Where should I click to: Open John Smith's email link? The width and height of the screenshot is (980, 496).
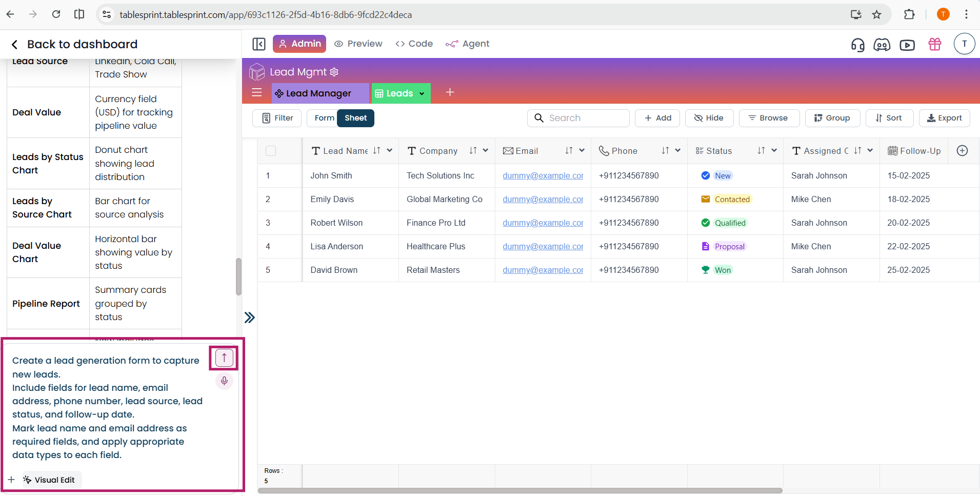click(543, 175)
